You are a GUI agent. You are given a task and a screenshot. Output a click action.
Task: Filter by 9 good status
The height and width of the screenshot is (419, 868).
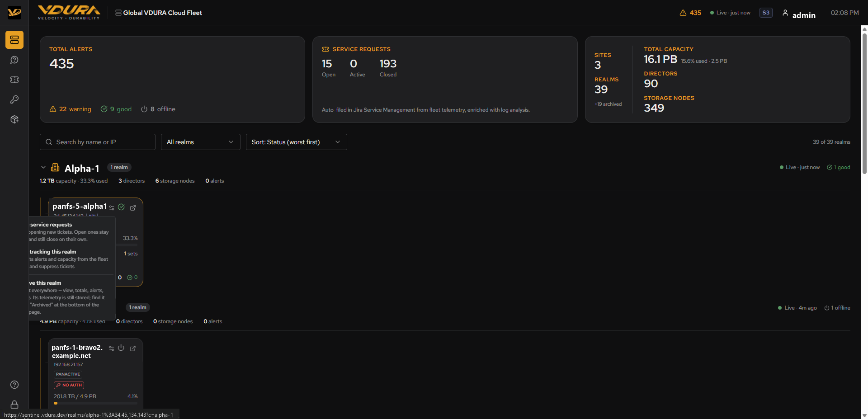point(116,109)
